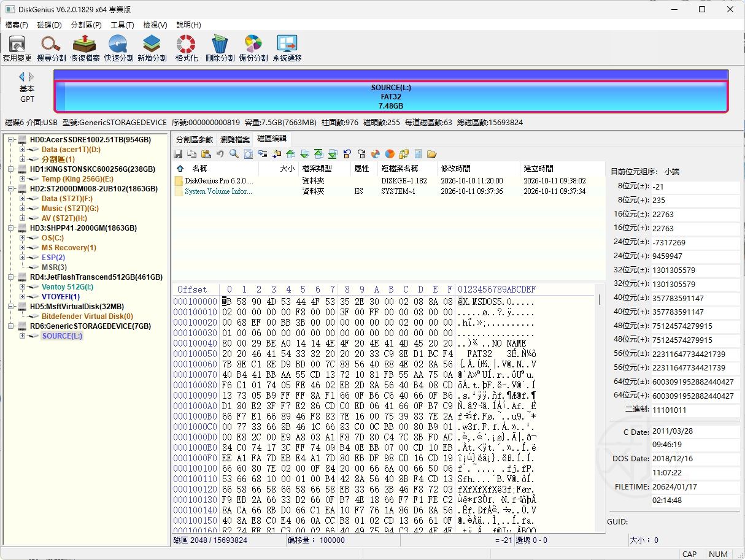Go to previous sector with green up arrow
Screen dimensions: 745x560
click(x=290, y=154)
